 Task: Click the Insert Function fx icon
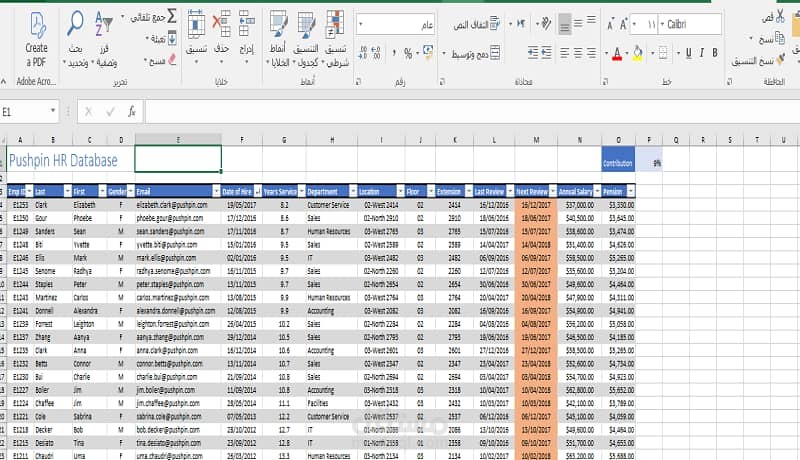coord(132,112)
